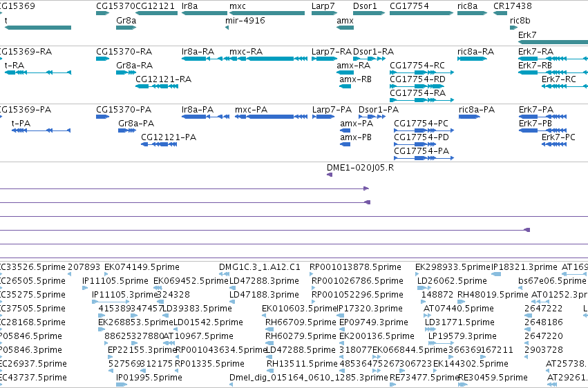
Task: Select the IP01995.5prime EST label
Action: pos(149,378)
